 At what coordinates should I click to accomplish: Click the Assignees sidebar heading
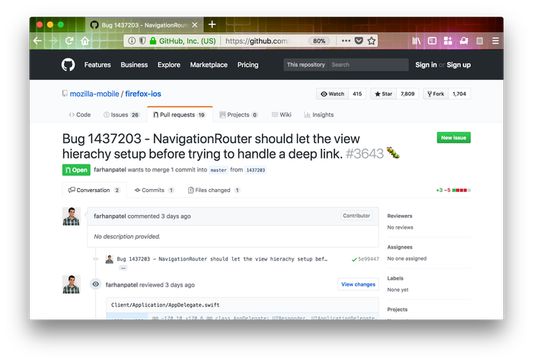pos(399,247)
